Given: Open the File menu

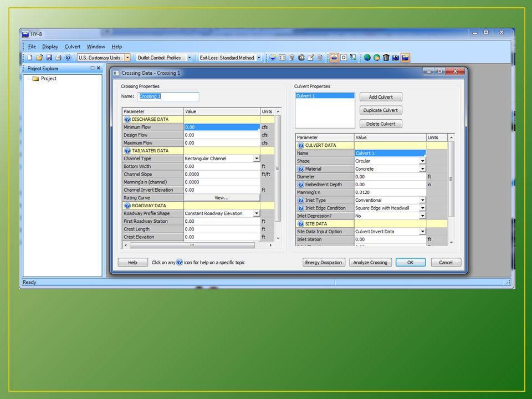Looking at the screenshot, I should pyautogui.click(x=32, y=47).
